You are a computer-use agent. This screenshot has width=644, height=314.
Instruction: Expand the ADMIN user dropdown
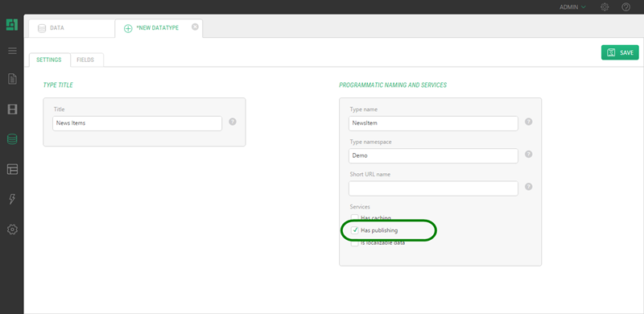[x=572, y=7]
